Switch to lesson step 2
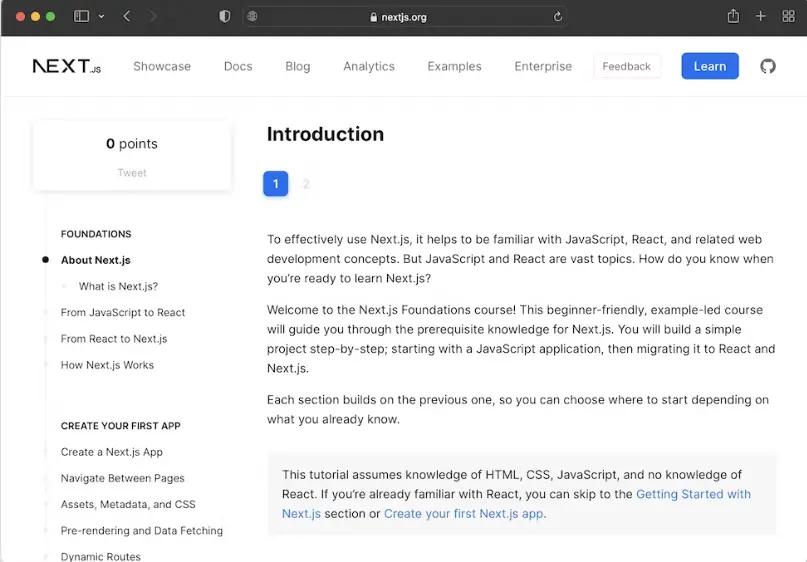This screenshot has height=562, width=807. click(306, 184)
